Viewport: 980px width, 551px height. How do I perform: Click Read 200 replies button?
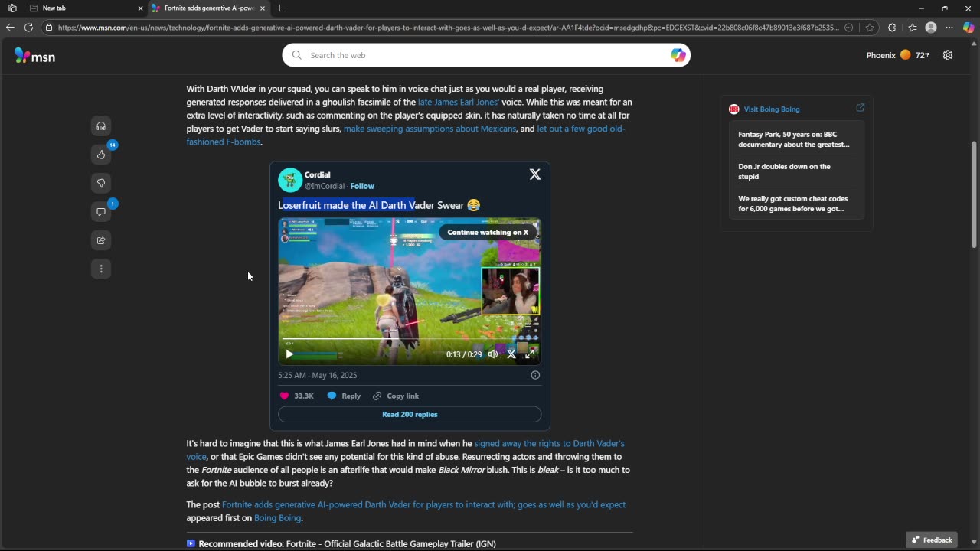point(410,414)
